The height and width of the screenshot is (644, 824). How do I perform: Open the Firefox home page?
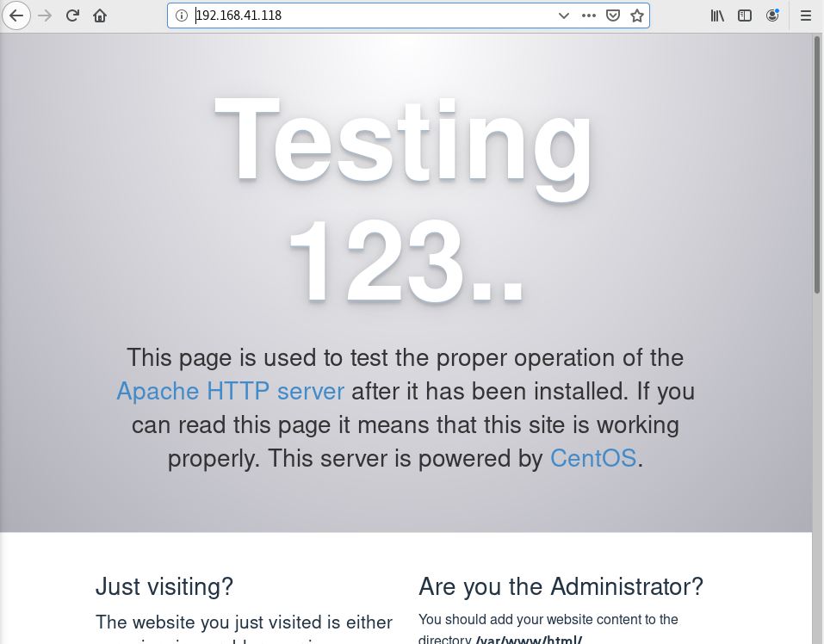pos(99,15)
